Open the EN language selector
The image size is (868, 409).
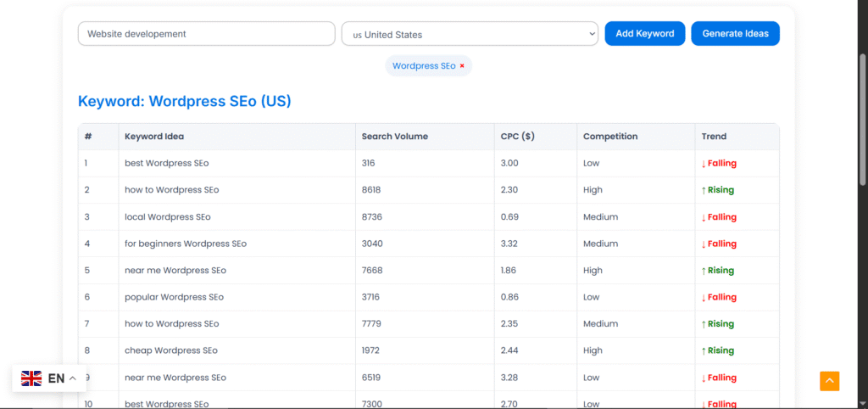49,378
